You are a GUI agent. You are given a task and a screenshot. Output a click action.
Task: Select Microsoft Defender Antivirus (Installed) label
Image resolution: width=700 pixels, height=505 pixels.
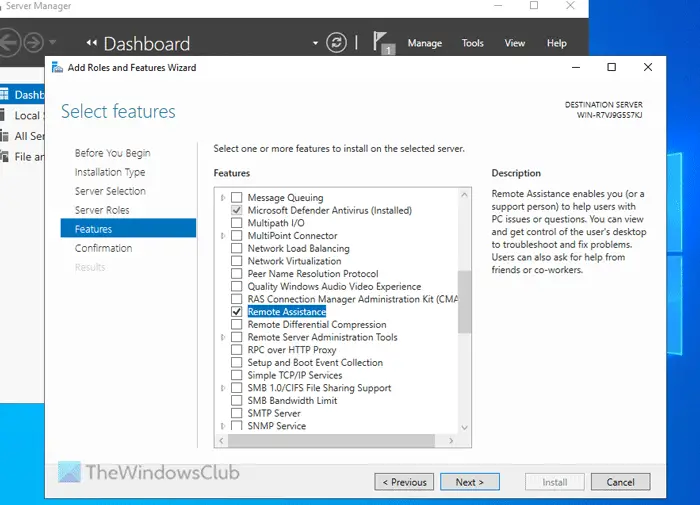tap(329, 210)
